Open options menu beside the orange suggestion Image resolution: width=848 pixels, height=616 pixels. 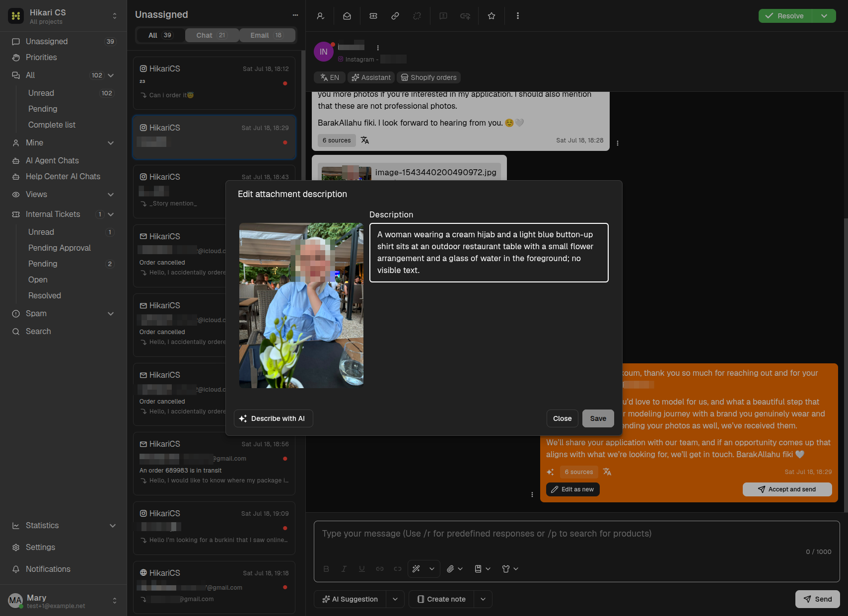532,494
